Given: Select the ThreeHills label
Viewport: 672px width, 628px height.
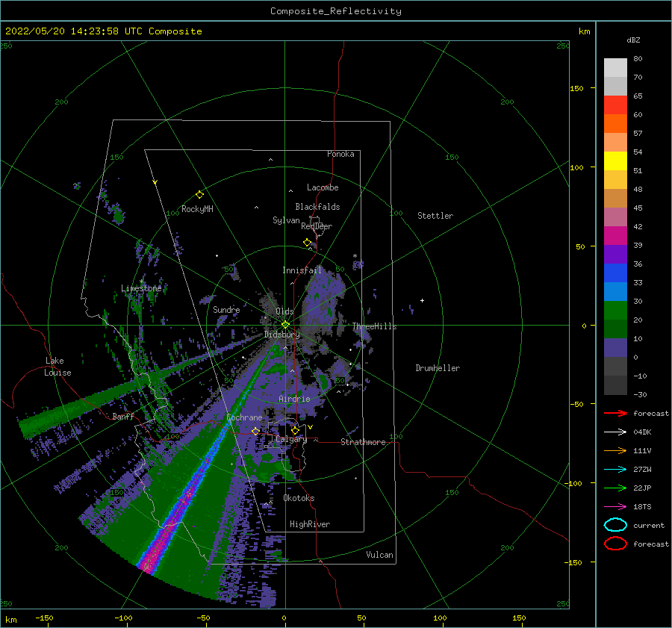Looking at the screenshot, I should 374,326.
